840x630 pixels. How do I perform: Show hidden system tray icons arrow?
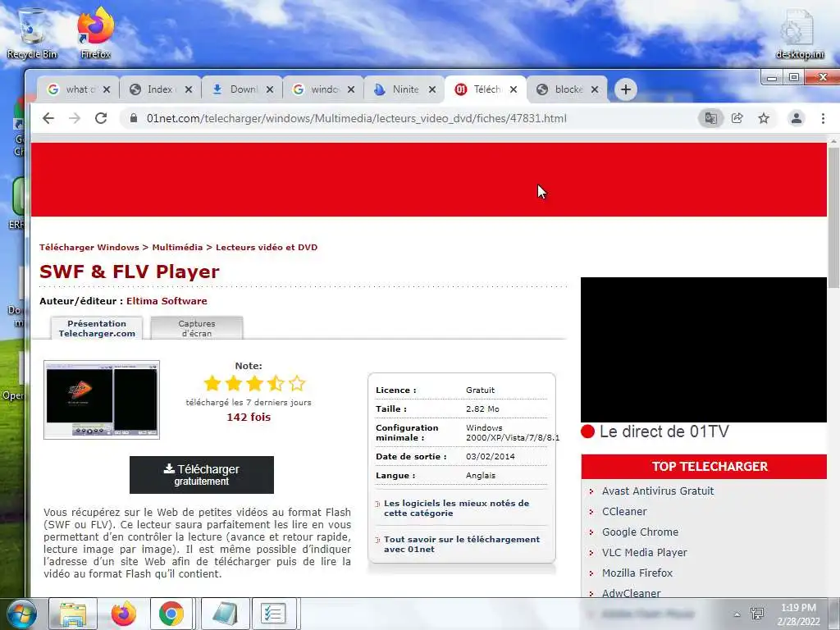pyautogui.click(x=737, y=614)
